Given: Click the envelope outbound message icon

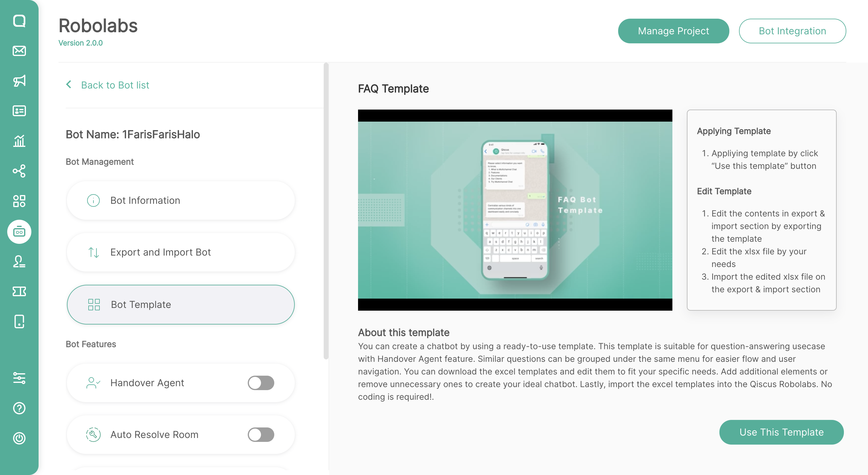Looking at the screenshot, I should point(19,51).
